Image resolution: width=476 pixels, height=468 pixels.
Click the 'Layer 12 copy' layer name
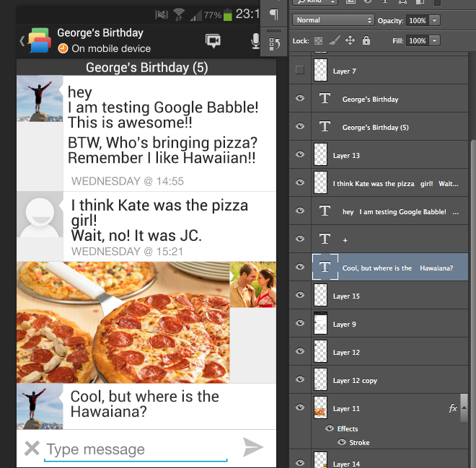click(x=355, y=380)
